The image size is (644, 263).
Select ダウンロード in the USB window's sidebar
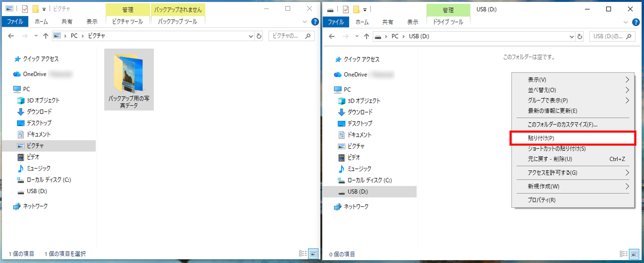coord(360,112)
